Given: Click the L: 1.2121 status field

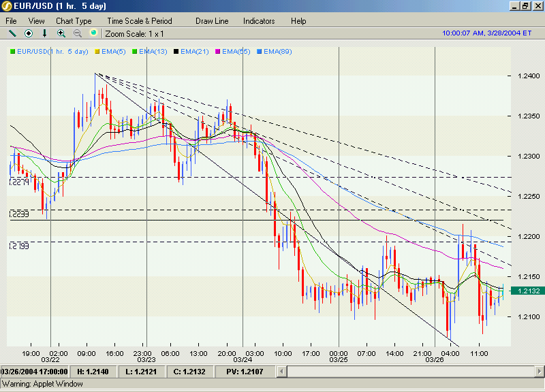Looking at the screenshot, I should click(x=141, y=372).
